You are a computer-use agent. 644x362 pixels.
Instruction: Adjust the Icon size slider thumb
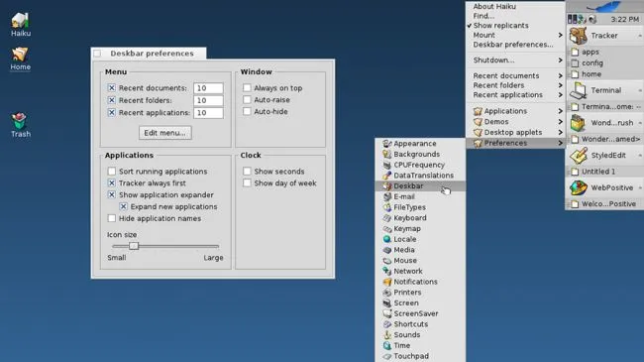pos(134,246)
